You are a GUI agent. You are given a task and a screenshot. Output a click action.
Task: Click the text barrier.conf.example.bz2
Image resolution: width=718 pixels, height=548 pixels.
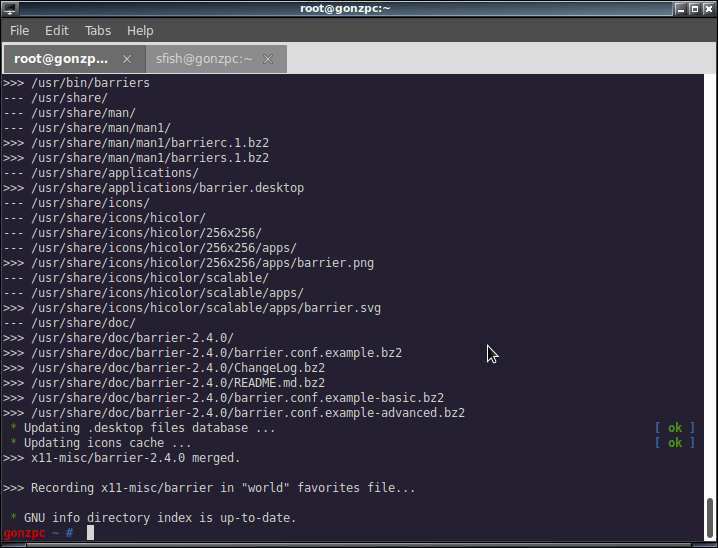318,353
